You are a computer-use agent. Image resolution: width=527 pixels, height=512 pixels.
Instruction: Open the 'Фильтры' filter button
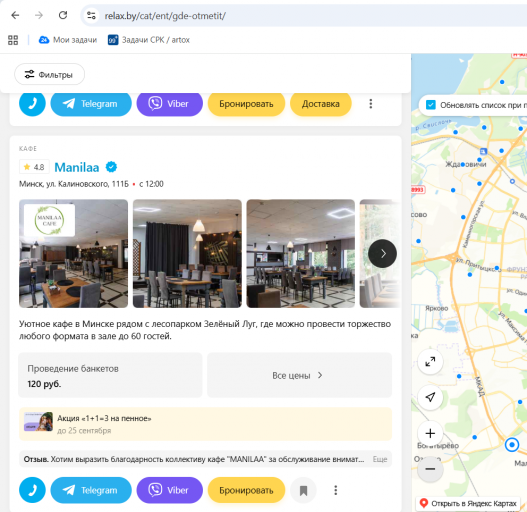(x=49, y=74)
